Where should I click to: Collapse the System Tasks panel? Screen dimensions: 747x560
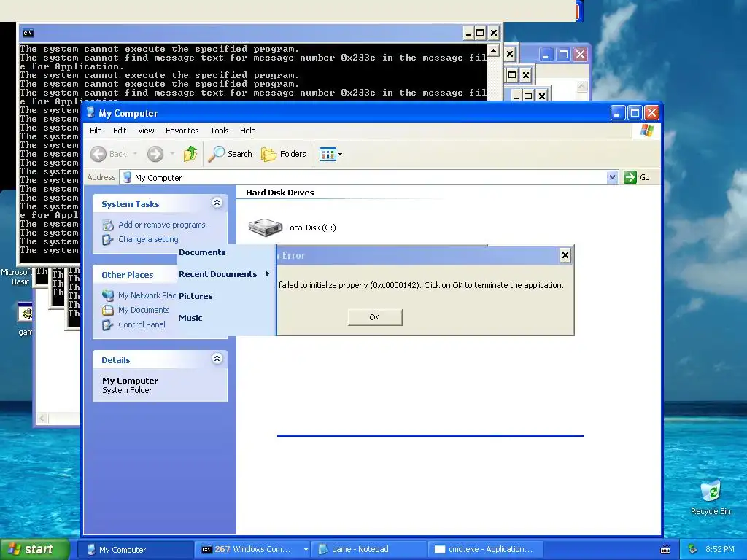click(217, 203)
